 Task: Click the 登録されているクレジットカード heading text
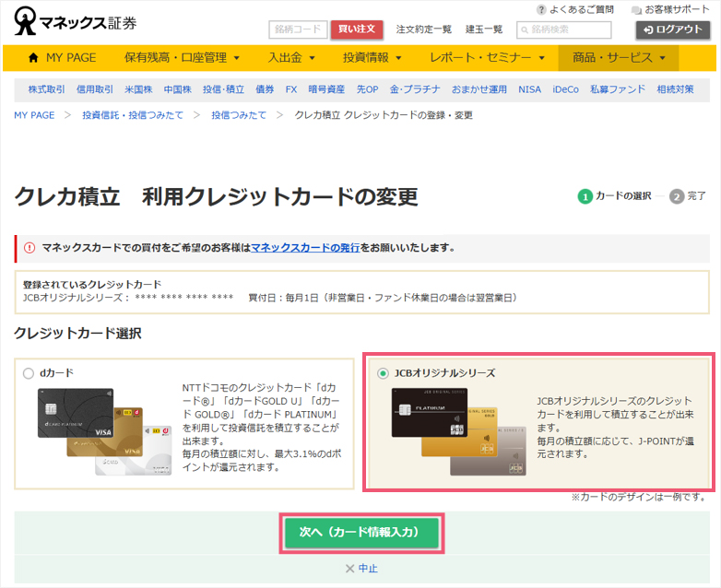click(x=92, y=285)
